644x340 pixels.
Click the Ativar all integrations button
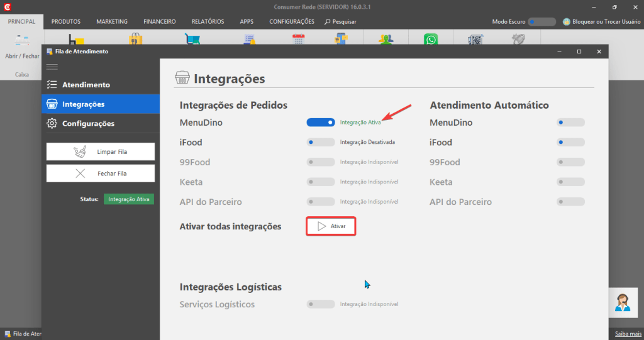[331, 226]
